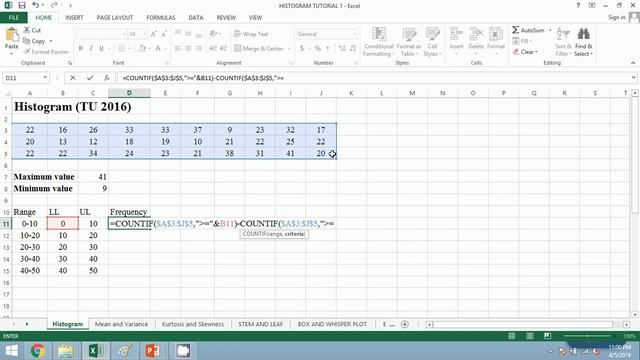Open PowerPoint from the taskbar
Screen dimensions: 640x360
tap(153, 351)
